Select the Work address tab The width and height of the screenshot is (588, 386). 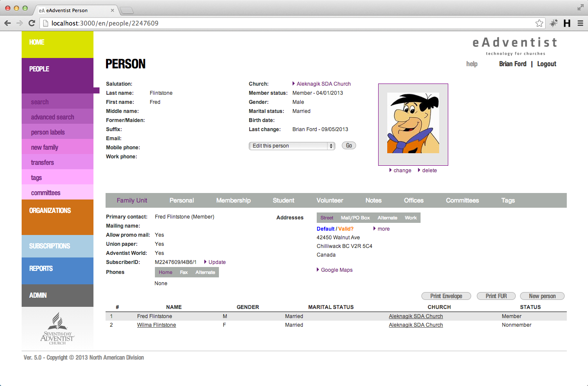pyautogui.click(x=411, y=218)
